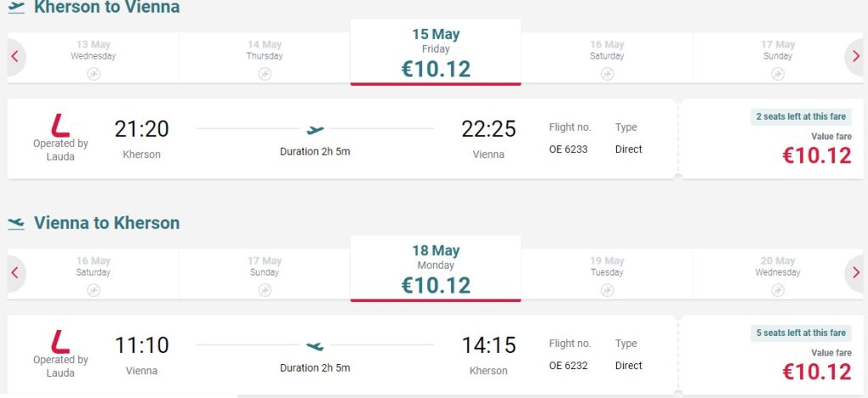Click the no-flight icon under 19 May
868x398 pixels.
tap(607, 290)
